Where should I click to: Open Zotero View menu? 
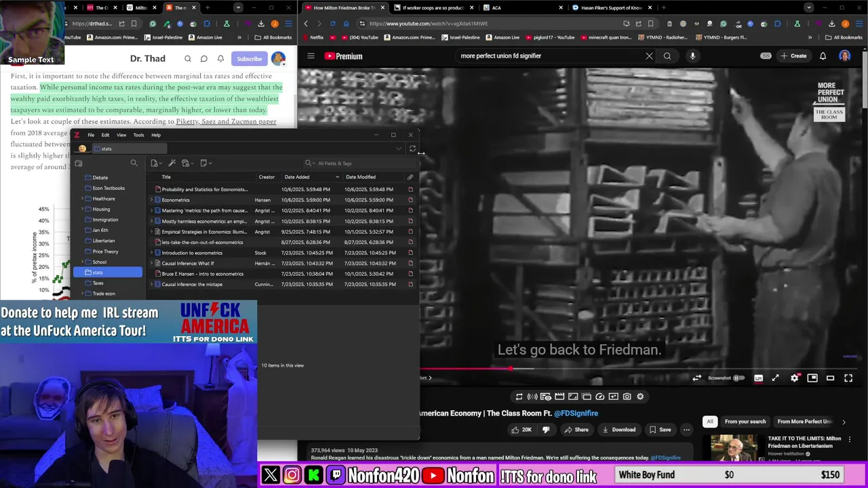(x=121, y=135)
